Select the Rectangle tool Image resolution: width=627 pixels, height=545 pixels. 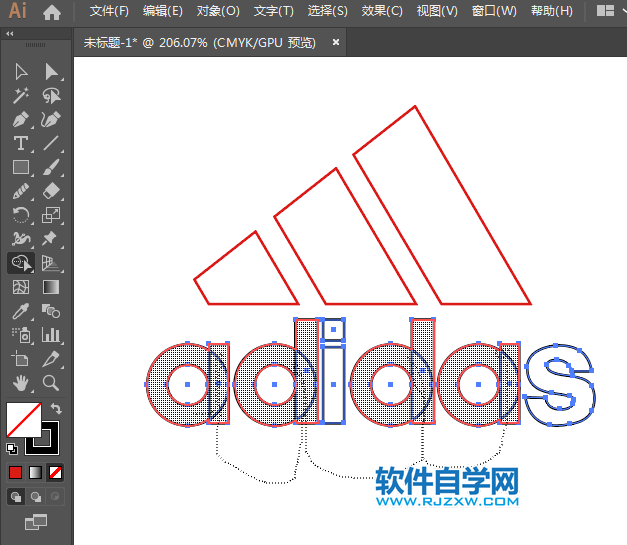(x=21, y=167)
